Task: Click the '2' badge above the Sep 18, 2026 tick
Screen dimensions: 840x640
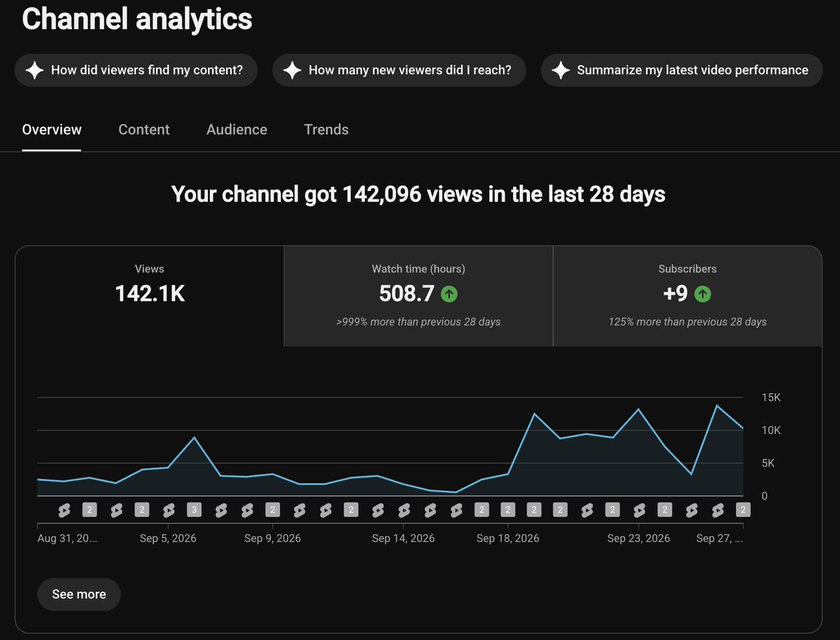Action: point(507,510)
